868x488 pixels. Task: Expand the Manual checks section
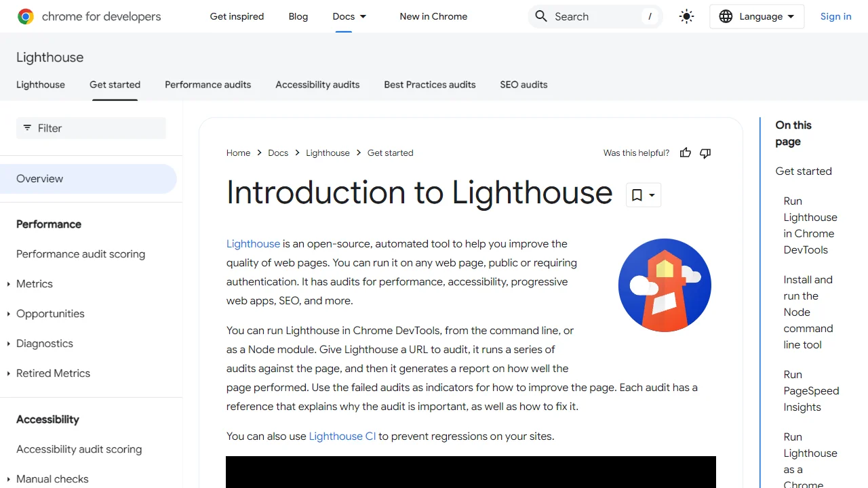click(x=9, y=479)
